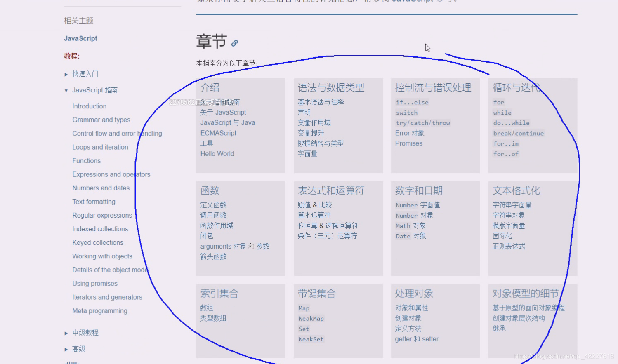Open the 类型数组 link
This screenshot has height=364, width=618.
pos(214,318)
